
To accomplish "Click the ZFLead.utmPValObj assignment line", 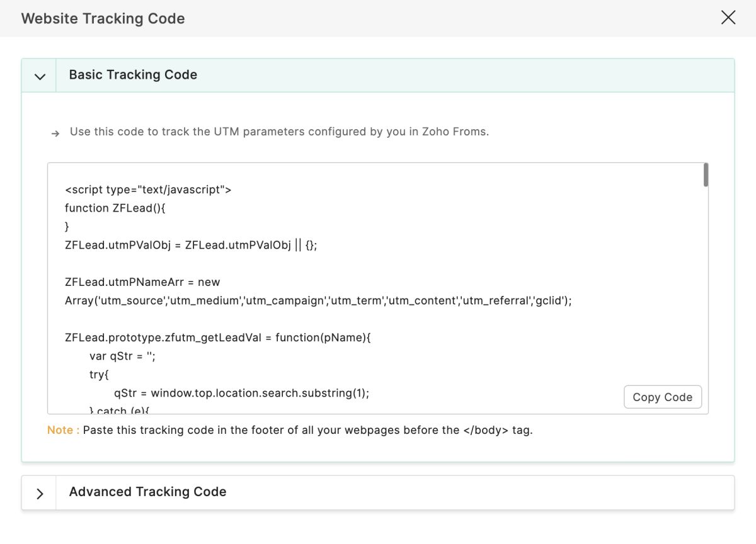I will pos(191,245).
